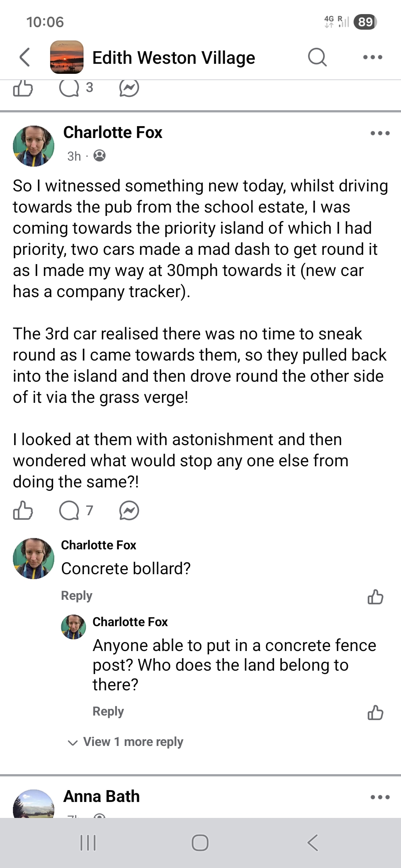The width and height of the screenshot is (401, 868).
Task: Open more options on Anna Bath's post
Action: pyautogui.click(x=380, y=797)
